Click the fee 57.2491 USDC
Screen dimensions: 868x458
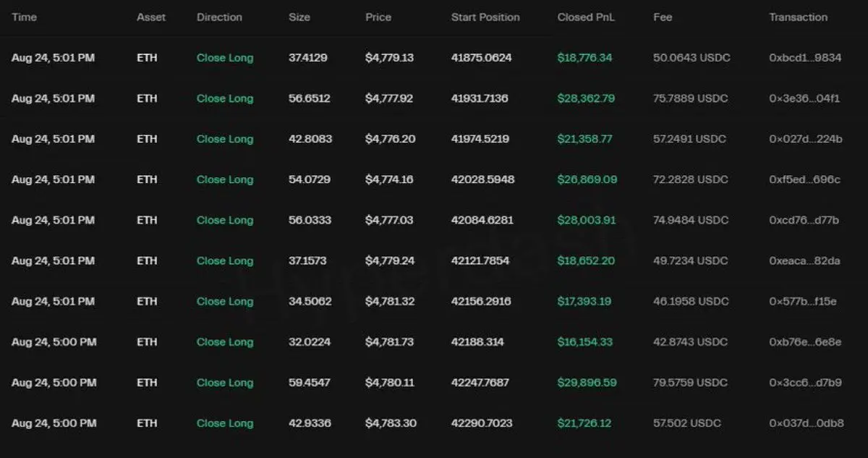[690, 139]
